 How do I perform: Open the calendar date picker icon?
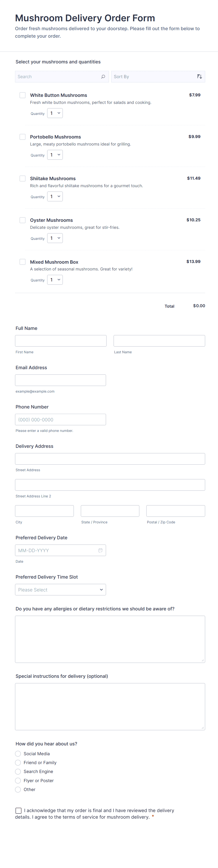100,550
